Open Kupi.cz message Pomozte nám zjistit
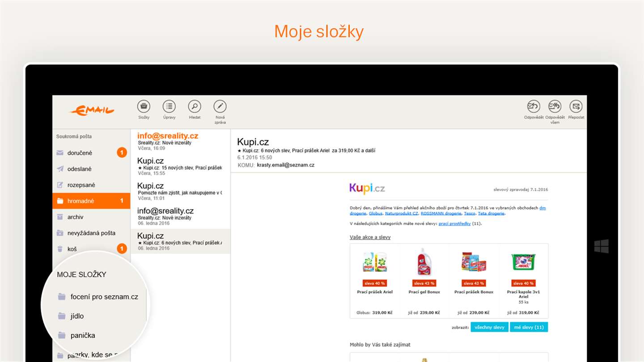 coord(180,191)
